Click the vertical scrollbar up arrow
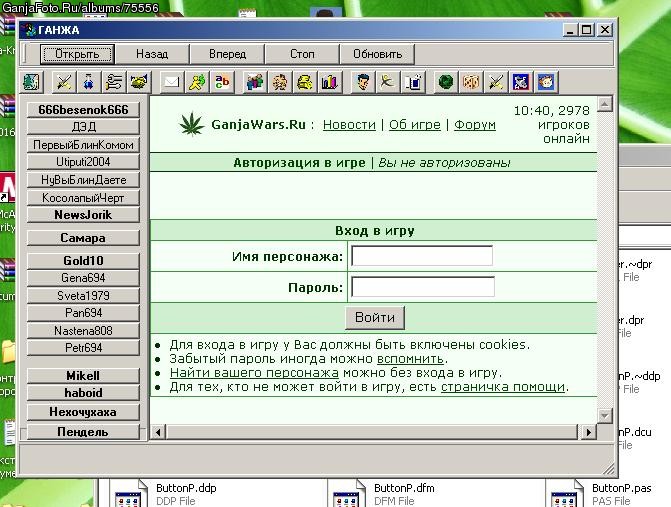Viewport: 671px width, 507px height. coord(605,104)
